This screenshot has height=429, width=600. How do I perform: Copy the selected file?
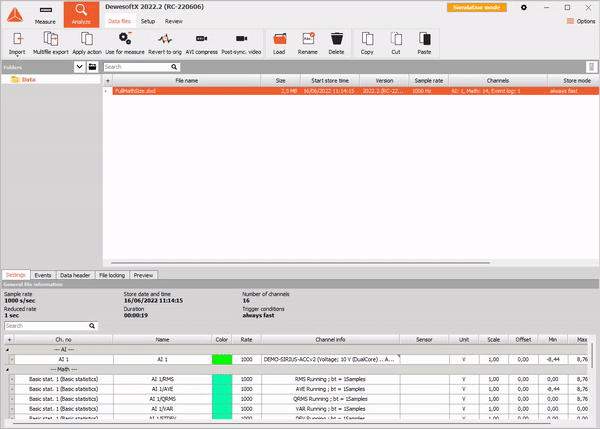(367, 44)
